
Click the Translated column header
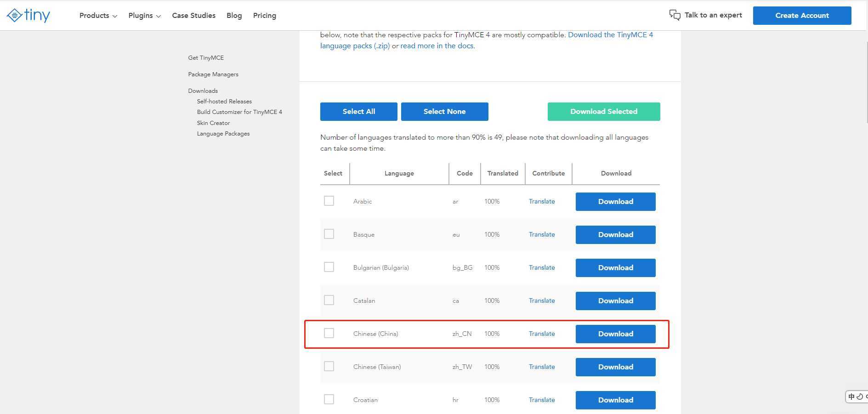[503, 173]
